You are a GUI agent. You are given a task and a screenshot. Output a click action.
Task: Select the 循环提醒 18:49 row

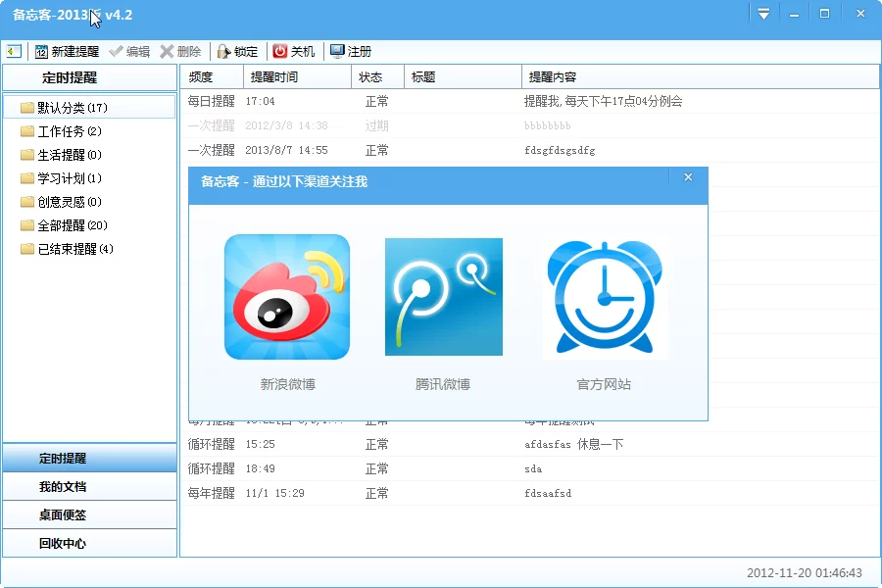(530, 468)
